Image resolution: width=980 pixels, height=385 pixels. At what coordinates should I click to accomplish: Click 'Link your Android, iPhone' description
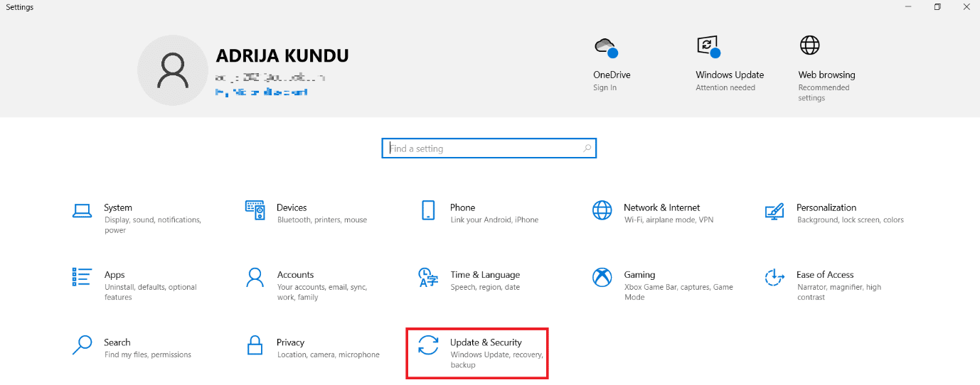click(x=494, y=220)
